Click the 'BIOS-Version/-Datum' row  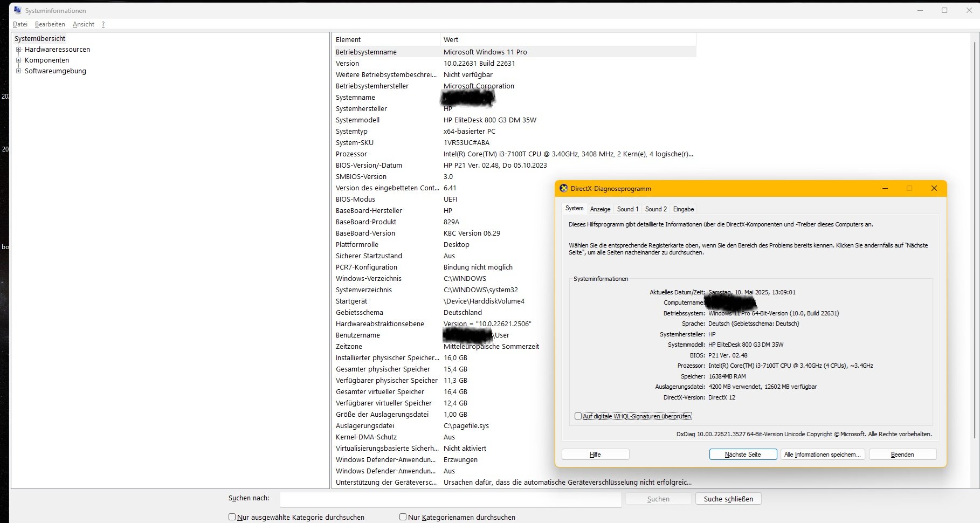pyautogui.click(x=515, y=165)
